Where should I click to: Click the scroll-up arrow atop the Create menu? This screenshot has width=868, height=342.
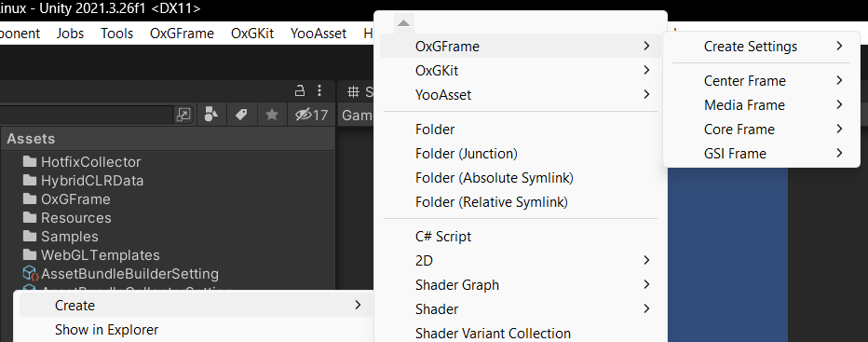pos(403,22)
